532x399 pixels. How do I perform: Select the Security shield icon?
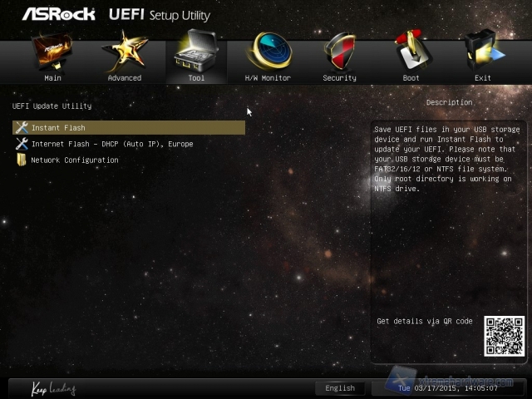[339, 52]
